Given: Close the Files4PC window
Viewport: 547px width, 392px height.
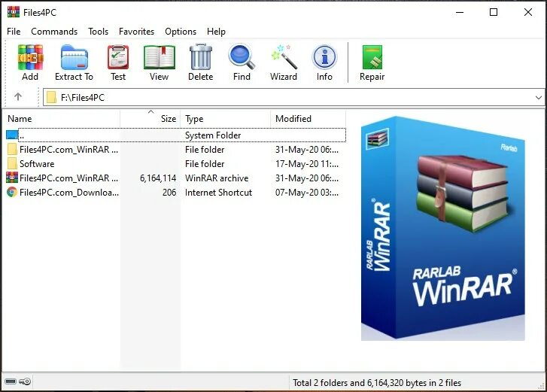Looking at the screenshot, I should click(x=527, y=12).
